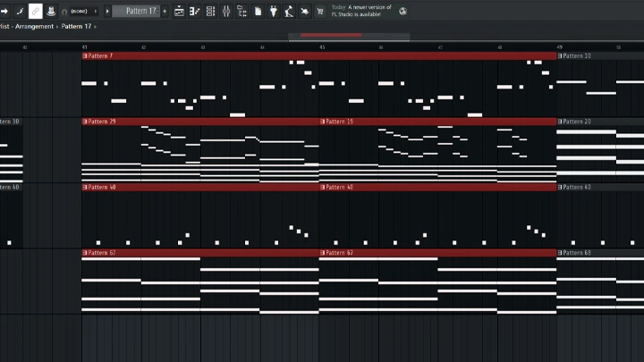
Task: Click the globe online news icon
Action: click(x=402, y=12)
